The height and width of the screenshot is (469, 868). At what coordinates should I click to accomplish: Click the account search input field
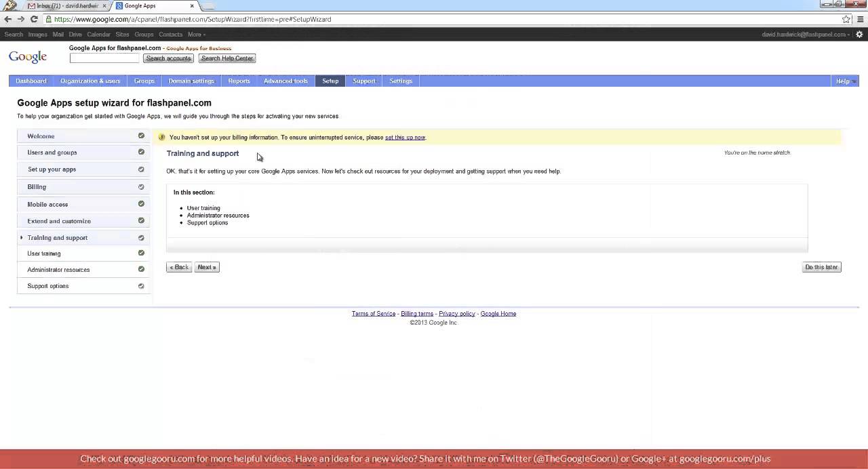[x=104, y=58]
